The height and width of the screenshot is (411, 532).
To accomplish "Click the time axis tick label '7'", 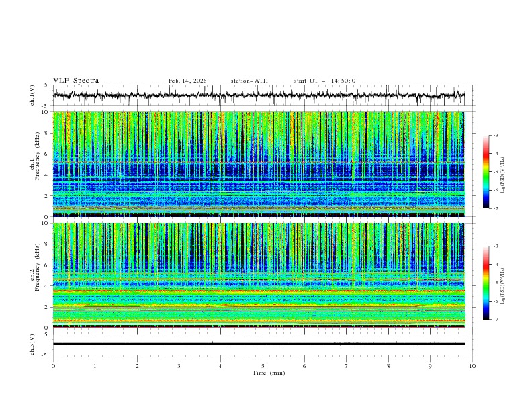I will pyautogui.click(x=347, y=366).
